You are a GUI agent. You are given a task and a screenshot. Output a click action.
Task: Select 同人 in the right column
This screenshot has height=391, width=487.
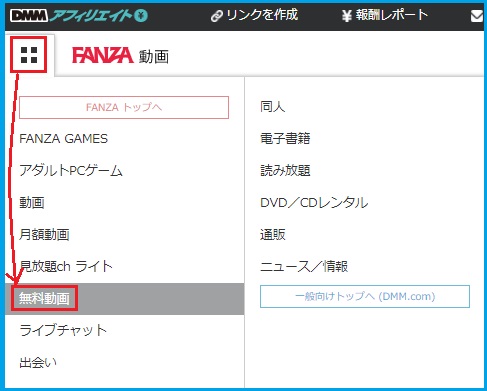pos(273,107)
